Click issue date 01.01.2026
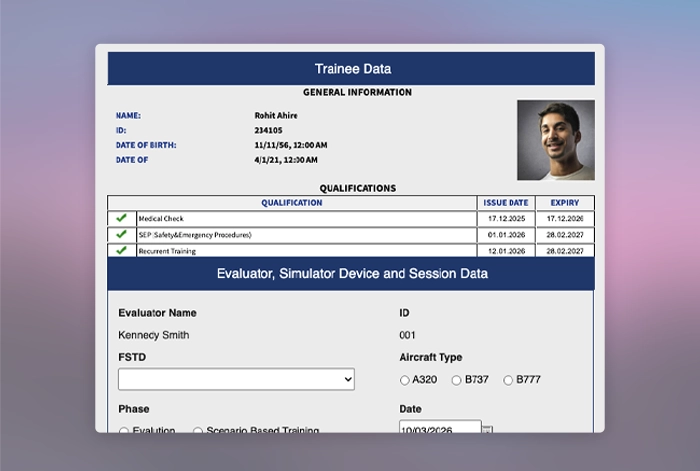 pos(506,235)
